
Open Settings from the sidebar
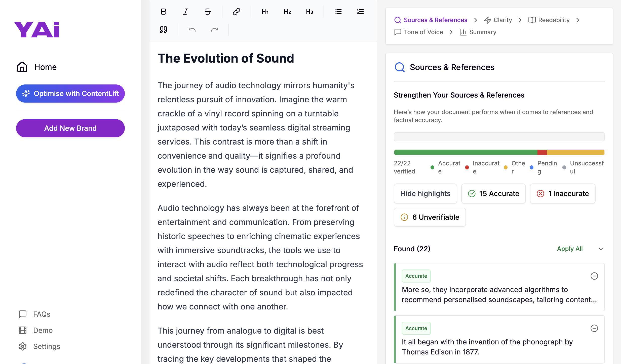47,346
